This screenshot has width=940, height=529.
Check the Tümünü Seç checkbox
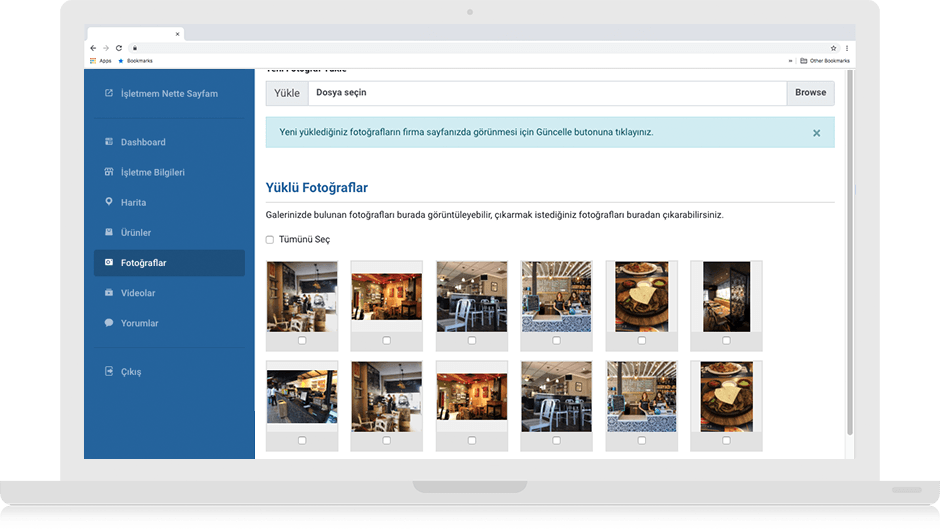270,239
